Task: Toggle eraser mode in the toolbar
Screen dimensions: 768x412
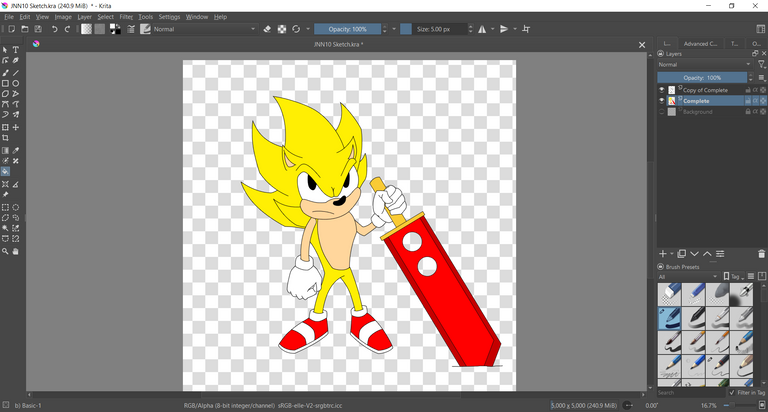Action: 267,29
